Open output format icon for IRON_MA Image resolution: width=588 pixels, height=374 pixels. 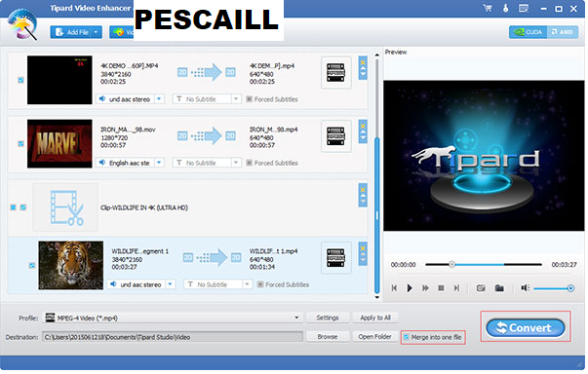coord(336,136)
